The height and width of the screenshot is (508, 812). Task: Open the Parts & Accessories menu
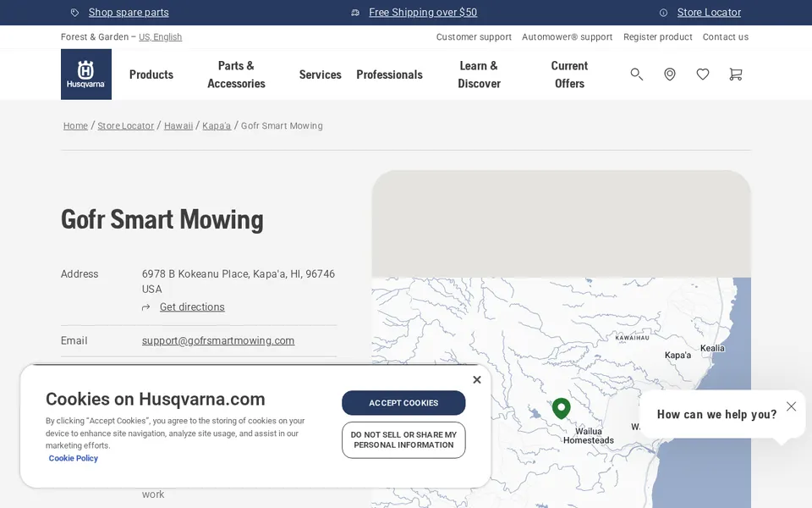tap(236, 75)
